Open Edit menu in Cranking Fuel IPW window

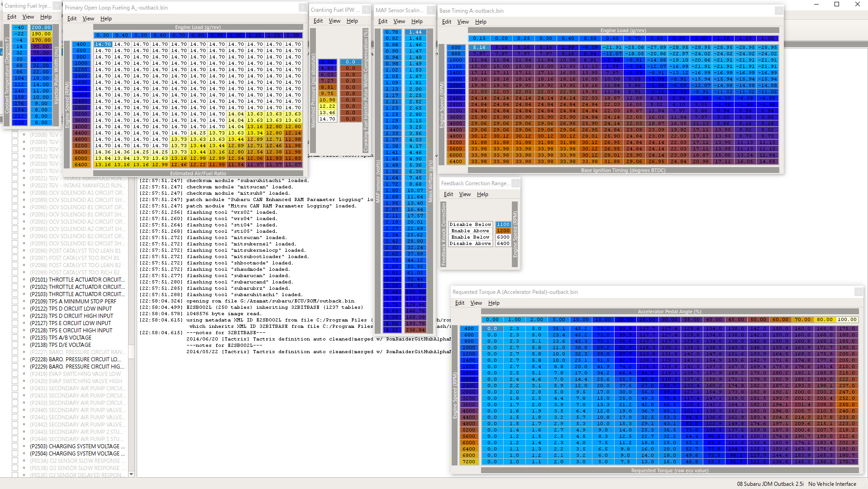coord(318,21)
